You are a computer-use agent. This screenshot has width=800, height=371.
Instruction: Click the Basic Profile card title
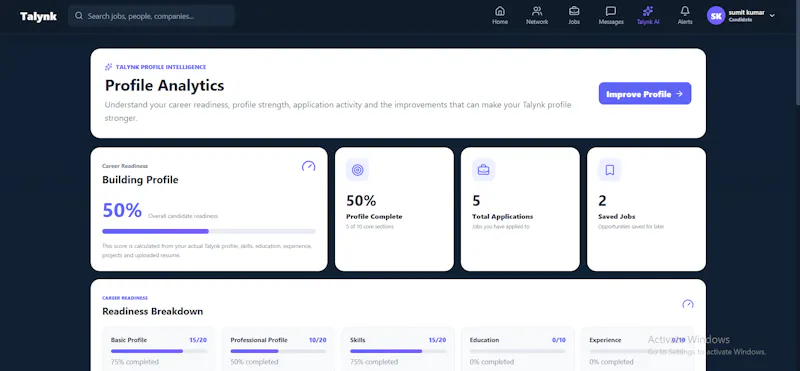128,340
